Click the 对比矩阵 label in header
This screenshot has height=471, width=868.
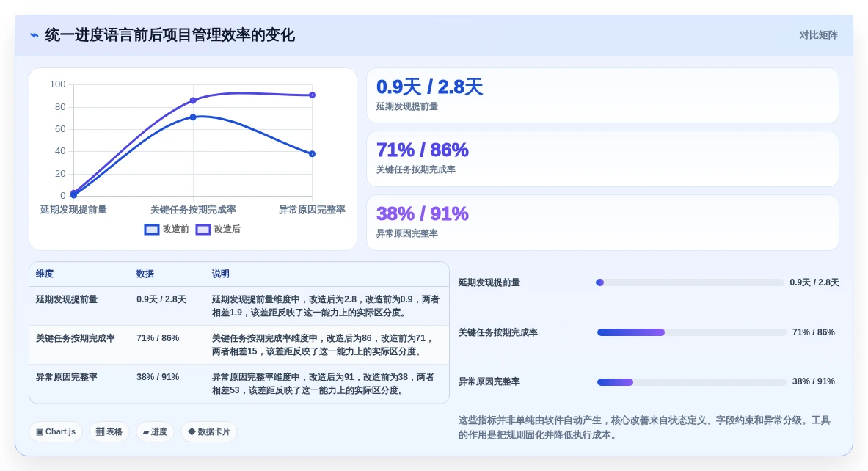click(x=818, y=35)
